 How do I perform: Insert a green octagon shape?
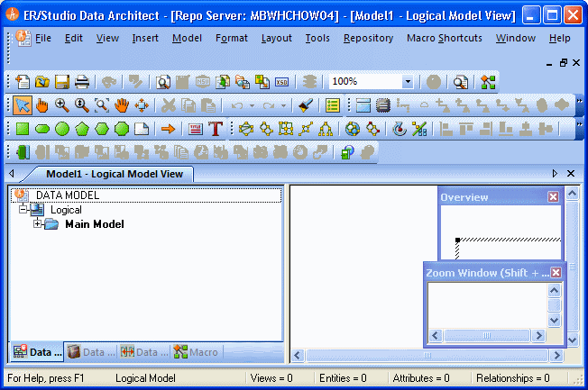pyautogui.click(x=122, y=129)
